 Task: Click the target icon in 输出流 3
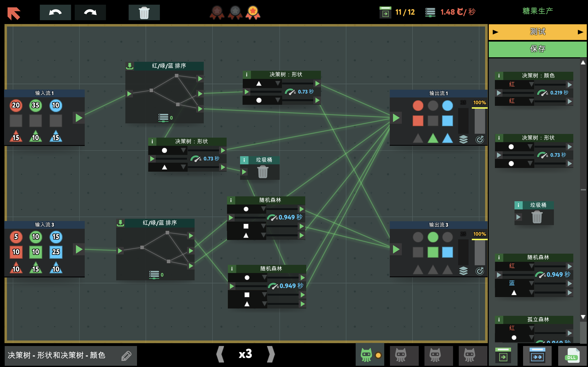pos(480,271)
